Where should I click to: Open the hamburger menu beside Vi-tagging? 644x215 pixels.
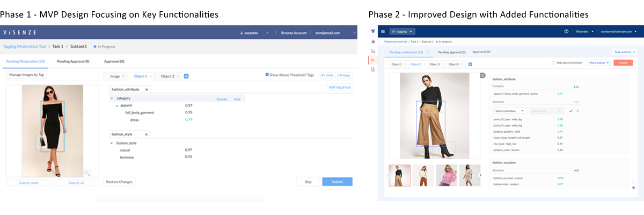point(383,31)
